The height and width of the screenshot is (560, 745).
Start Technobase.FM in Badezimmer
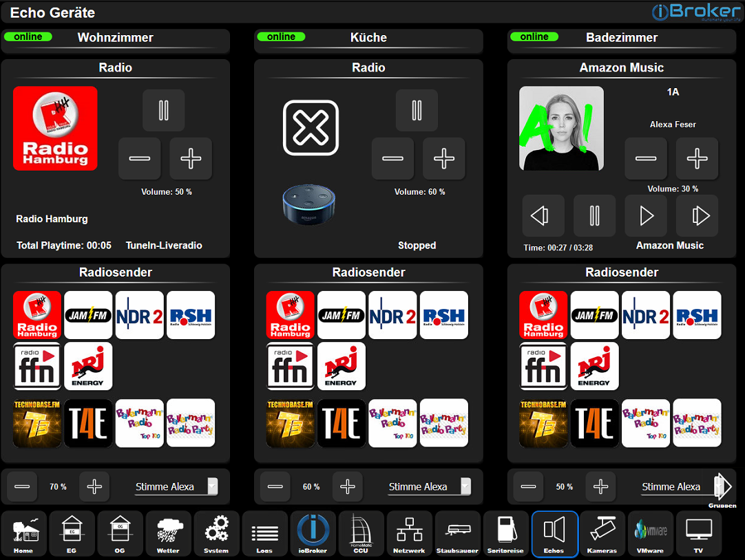coord(543,423)
